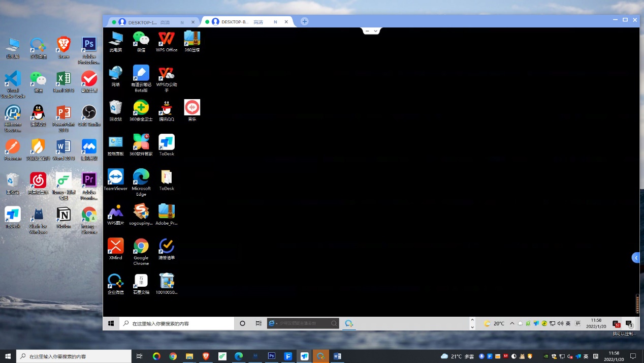
Task: Open Adobe Photoshop on local desktop
Action: [89, 51]
